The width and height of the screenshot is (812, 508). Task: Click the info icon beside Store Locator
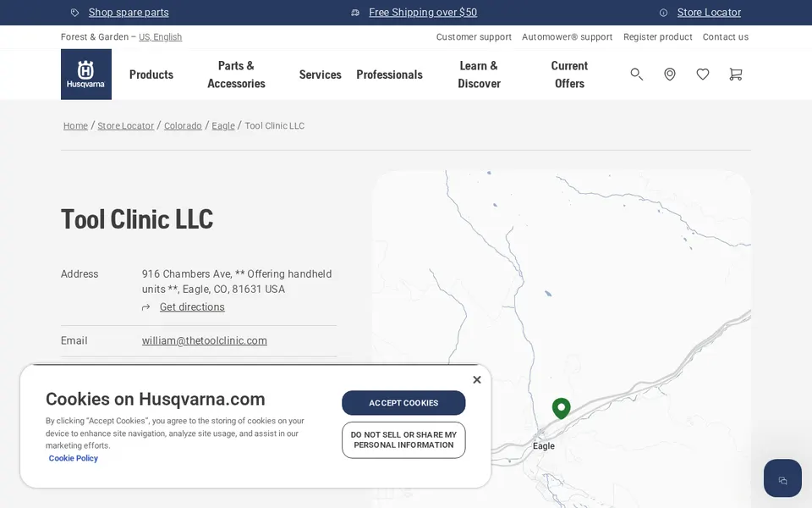tap(663, 13)
